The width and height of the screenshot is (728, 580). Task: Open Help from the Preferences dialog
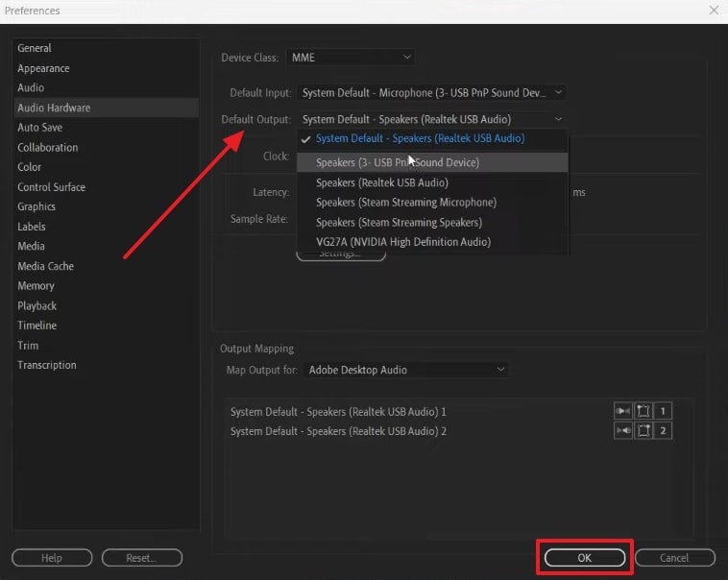click(52, 558)
